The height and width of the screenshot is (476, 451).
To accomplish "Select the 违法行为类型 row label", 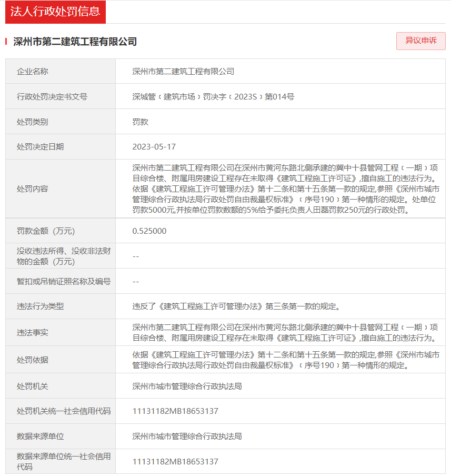I will click(x=43, y=303).
